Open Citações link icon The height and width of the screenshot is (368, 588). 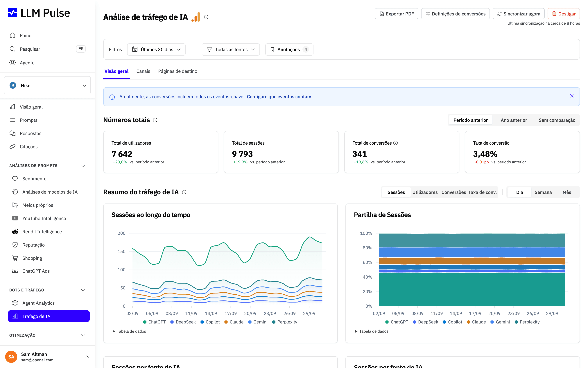[12, 146]
